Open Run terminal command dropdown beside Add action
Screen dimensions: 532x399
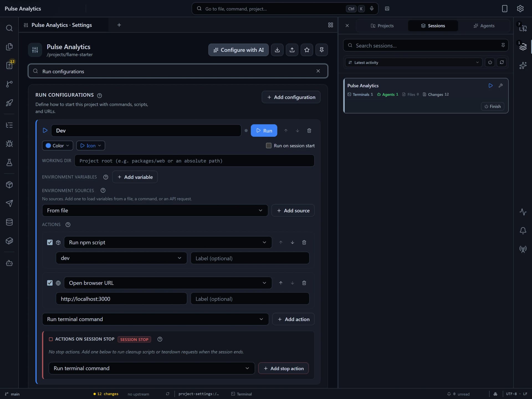point(155,319)
